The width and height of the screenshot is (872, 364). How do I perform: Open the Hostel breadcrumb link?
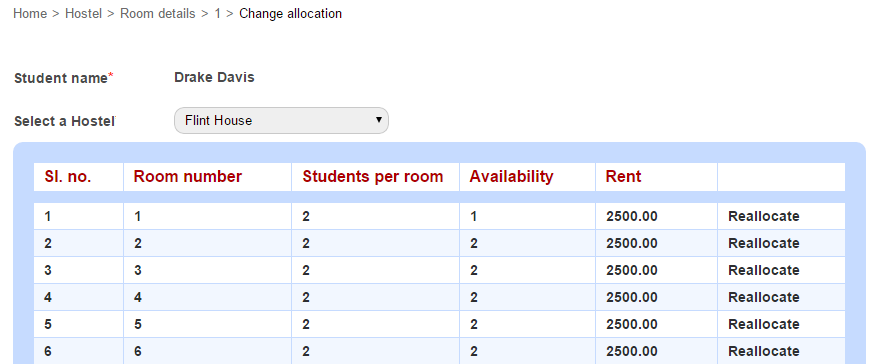83,13
